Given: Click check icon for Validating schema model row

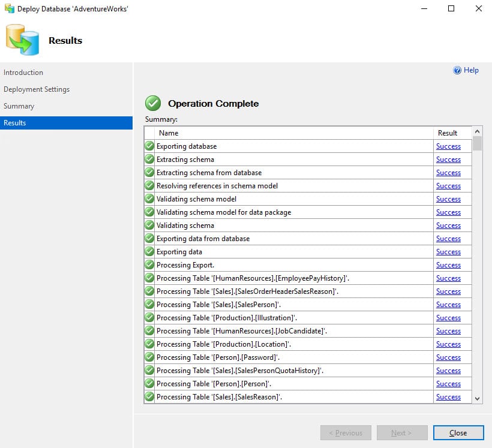Looking at the screenshot, I should pos(149,199).
